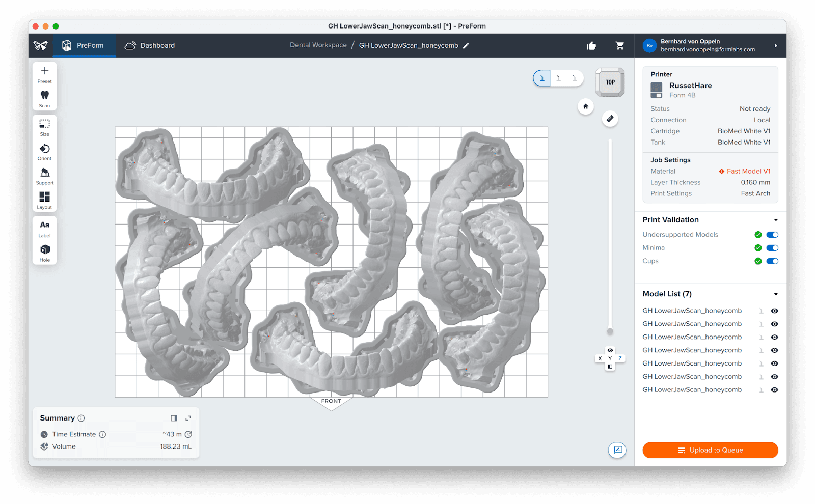
Task: Collapse the Model List section
Action: tap(776, 294)
